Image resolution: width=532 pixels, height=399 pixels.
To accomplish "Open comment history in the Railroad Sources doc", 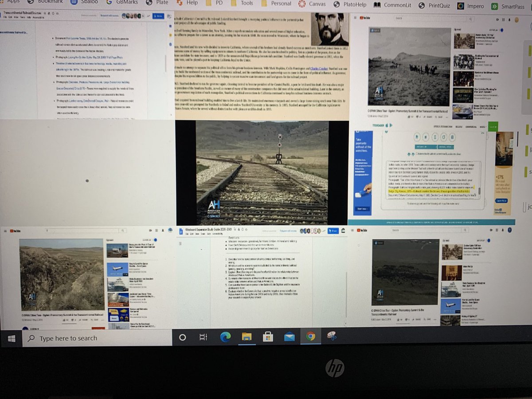I will pyautogui.click(x=148, y=16).
